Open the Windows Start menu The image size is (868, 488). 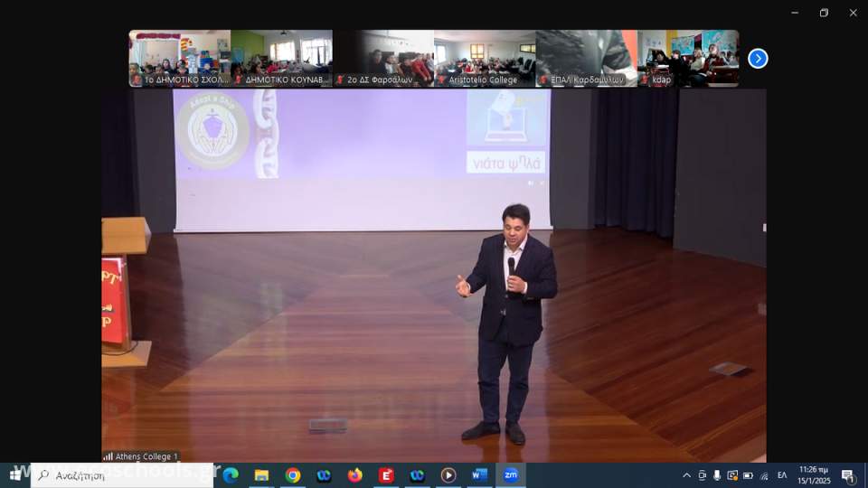[15, 475]
